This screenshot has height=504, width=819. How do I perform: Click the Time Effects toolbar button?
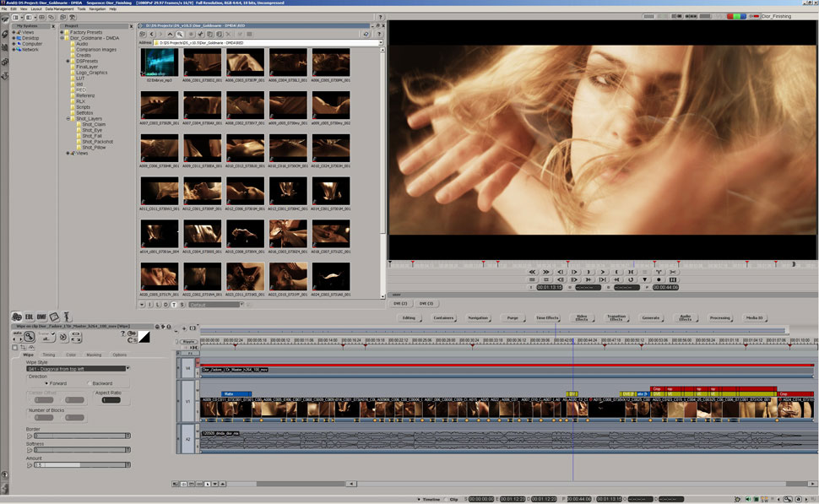pos(547,317)
